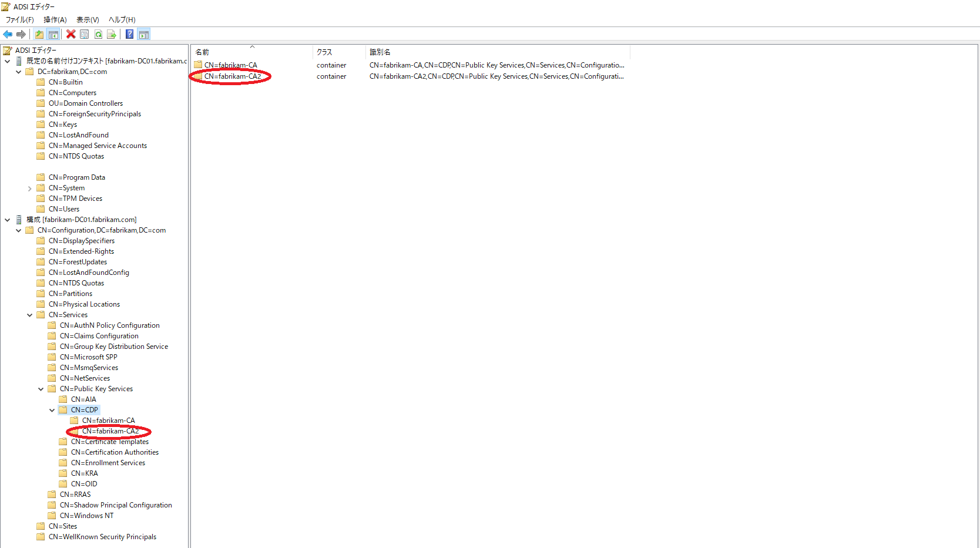The width and height of the screenshot is (980, 548).
Task: Collapse the CN=Services node
Action: [29, 315]
